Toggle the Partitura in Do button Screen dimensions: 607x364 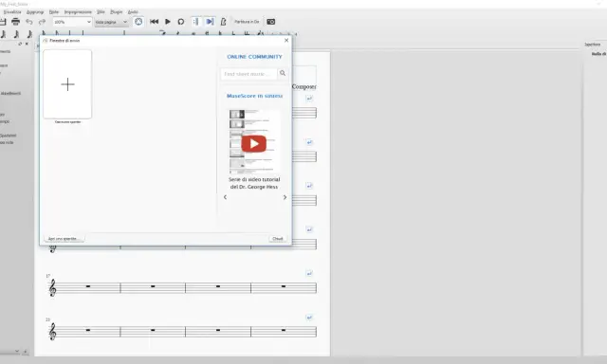pyautogui.click(x=247, y=22)
